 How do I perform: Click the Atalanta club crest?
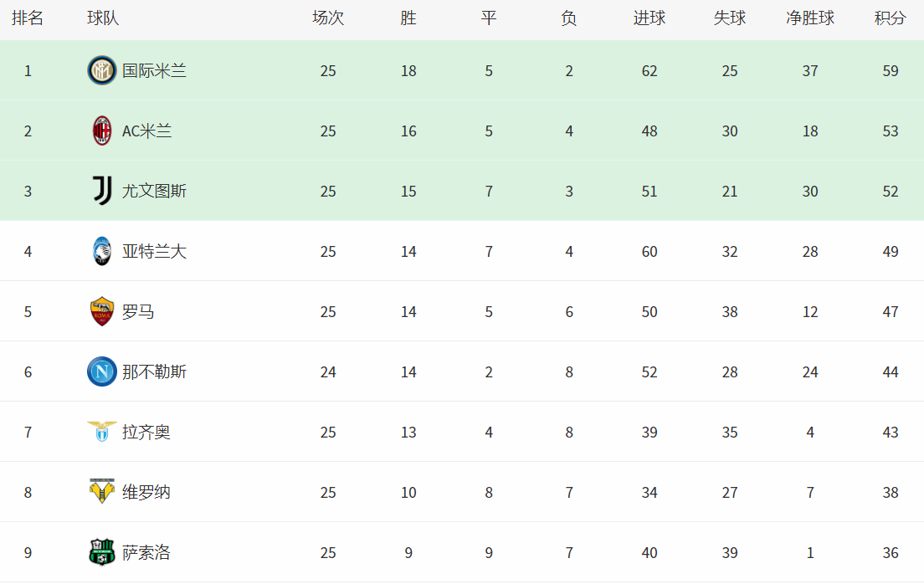[x=102, y=252]
